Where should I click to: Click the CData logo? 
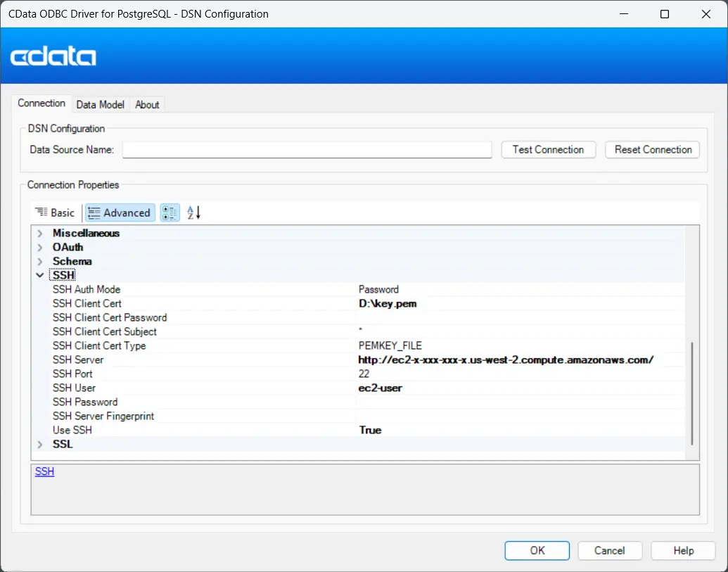(53, 56)
